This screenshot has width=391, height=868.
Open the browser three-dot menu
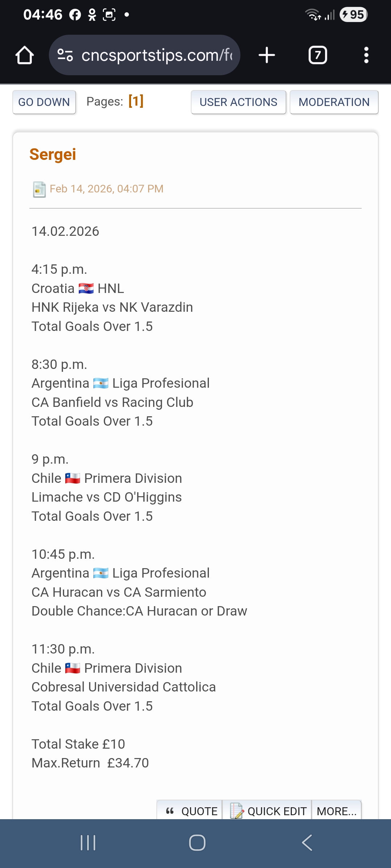(x=366, y=55)
